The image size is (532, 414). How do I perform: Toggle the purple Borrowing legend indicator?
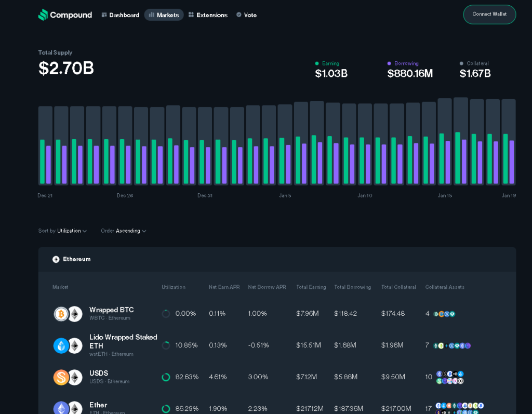click(389, 63)
